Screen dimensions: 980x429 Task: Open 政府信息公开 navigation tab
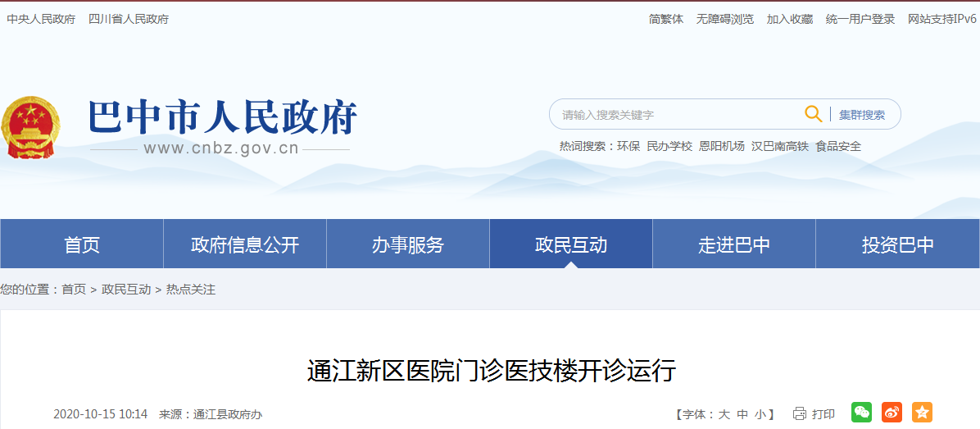click(245, 244)
